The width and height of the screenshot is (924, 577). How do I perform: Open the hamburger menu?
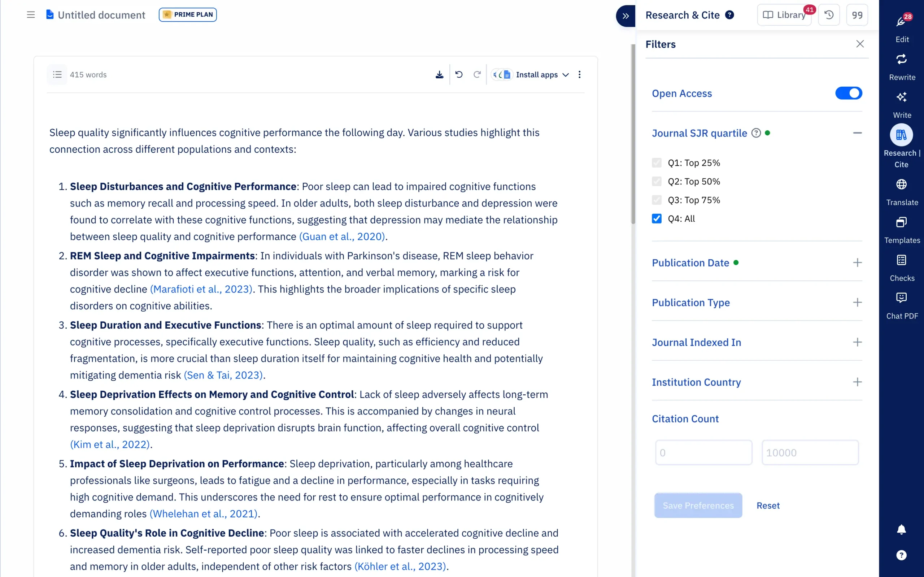(x=31, y=15)
